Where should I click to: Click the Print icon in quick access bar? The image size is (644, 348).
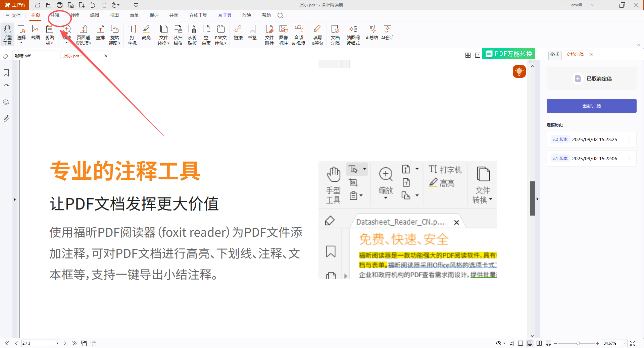point(60,5)
